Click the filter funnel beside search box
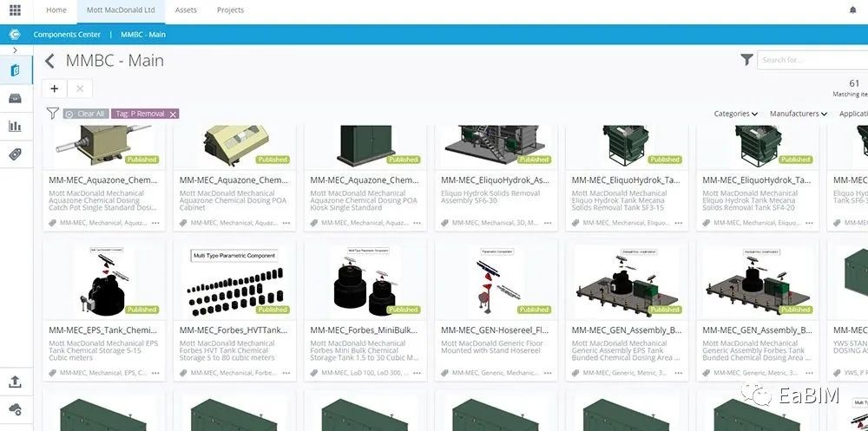The height and width of the screenshot is (431, 868). [746, 60]
